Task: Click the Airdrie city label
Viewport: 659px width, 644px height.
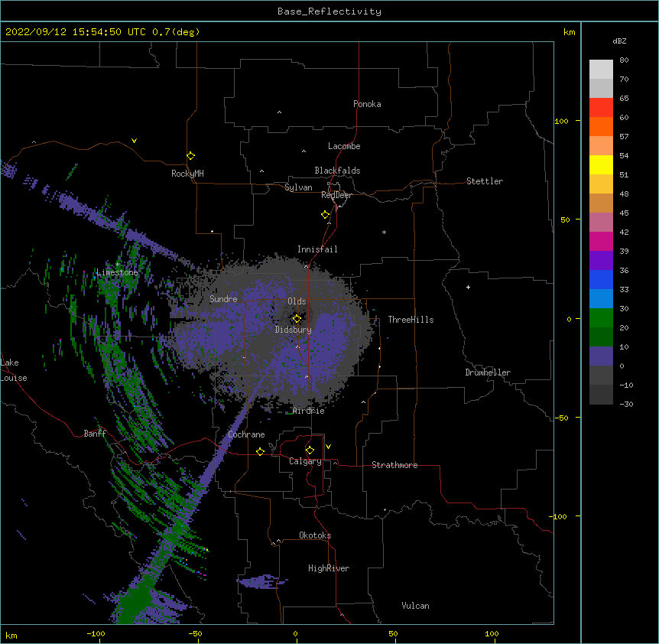Action: pos(309,411)
